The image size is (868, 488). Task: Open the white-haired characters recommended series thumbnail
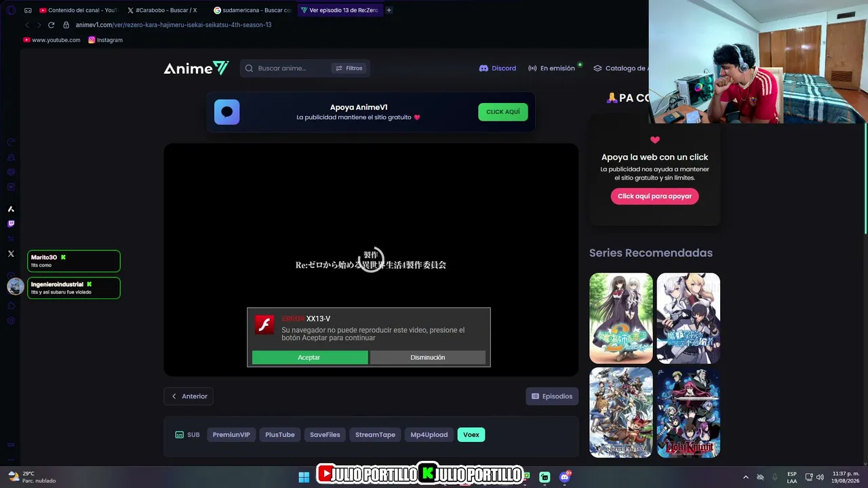pos(688,319)
